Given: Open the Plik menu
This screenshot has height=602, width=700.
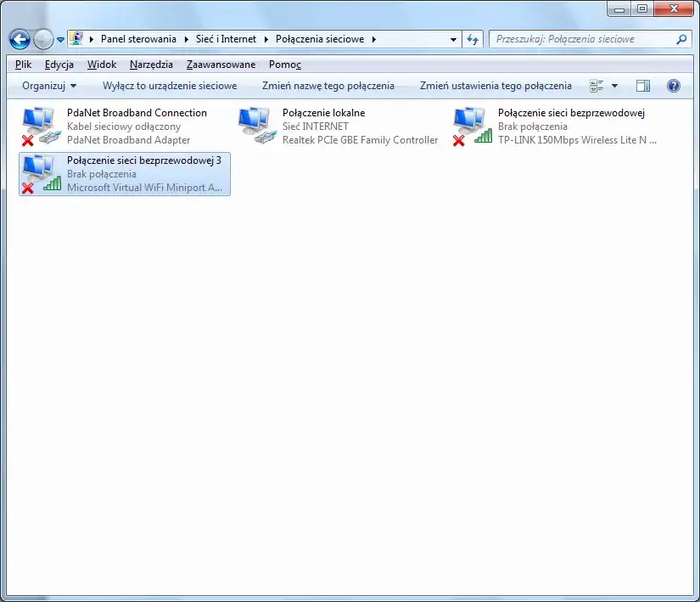Looking at the screenshot, I should 23,64.
